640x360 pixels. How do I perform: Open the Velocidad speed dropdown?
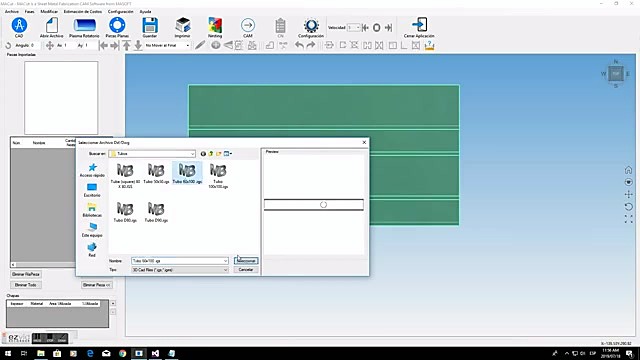[x=358, y=28]
